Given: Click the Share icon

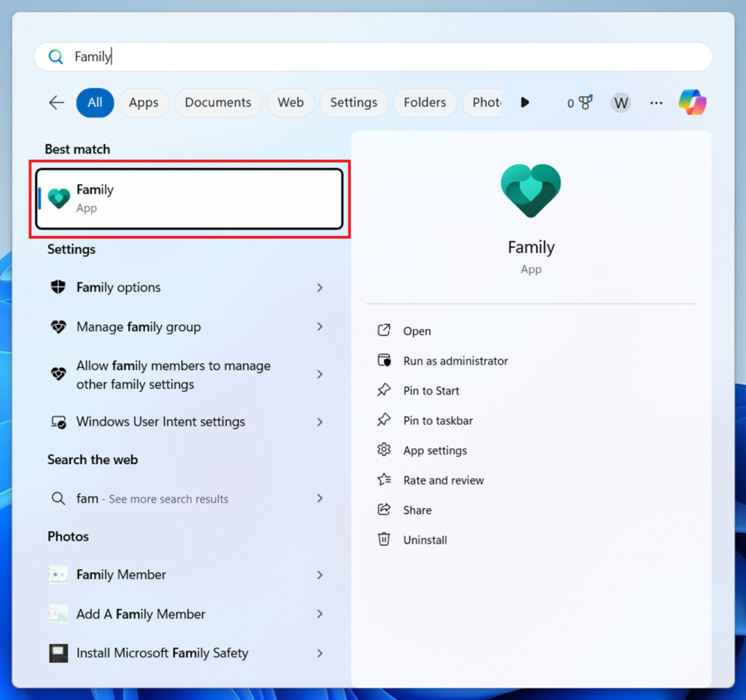Looking at the screenshot, I should pos(384,510).
